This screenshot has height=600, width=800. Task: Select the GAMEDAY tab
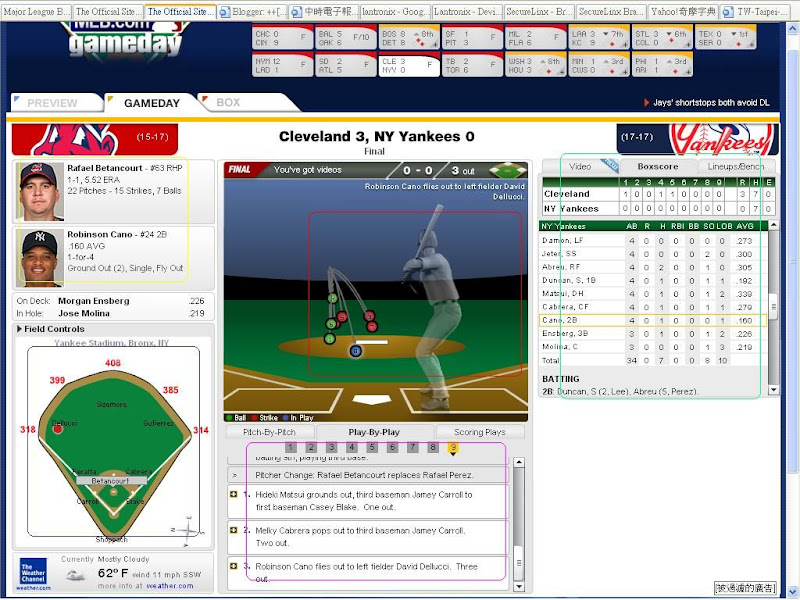tap(151, 103)
